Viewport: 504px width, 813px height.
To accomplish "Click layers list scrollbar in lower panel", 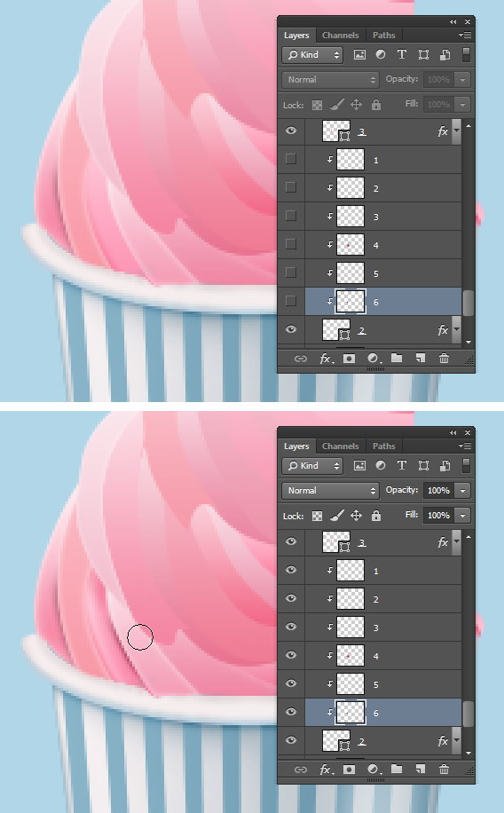I will pyautogui.click(x=469, y=714).
